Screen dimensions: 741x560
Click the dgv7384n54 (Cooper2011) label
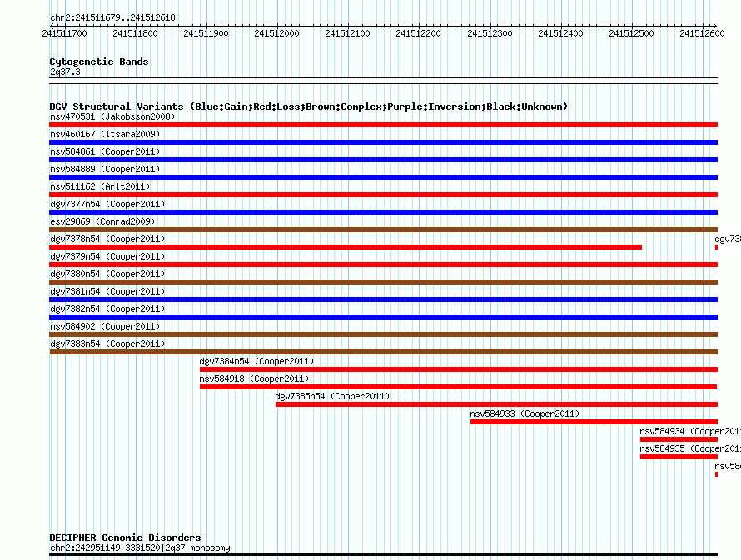256,361
